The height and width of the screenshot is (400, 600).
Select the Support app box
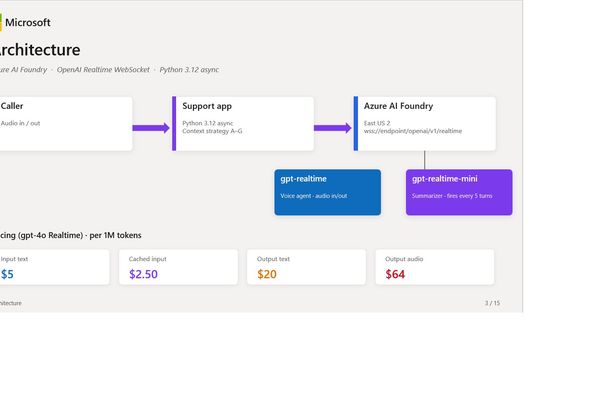(243, 124)
